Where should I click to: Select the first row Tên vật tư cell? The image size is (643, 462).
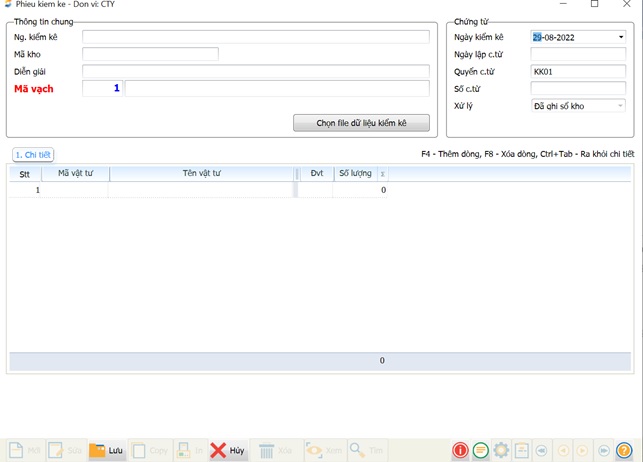pos(201,190)
